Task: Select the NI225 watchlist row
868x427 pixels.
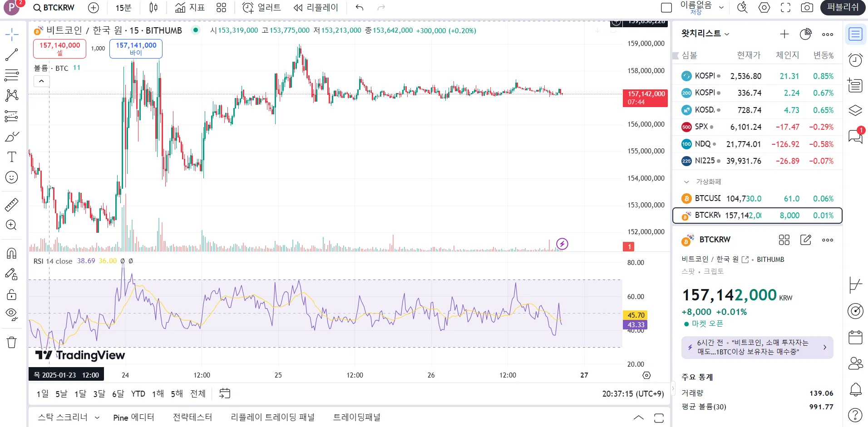Action: click(x=757, y=161)
